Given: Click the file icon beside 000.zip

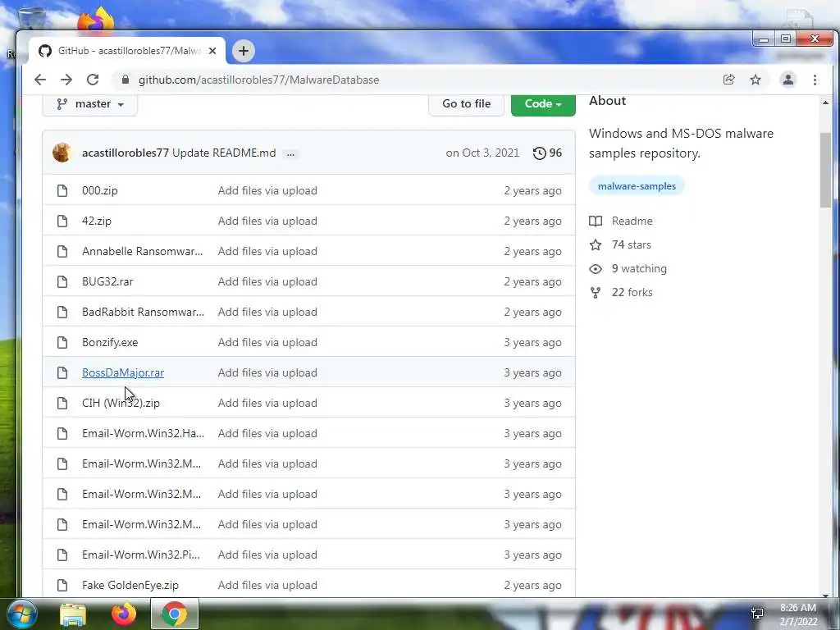Looking at the screenshot, I should pos(62,190).
